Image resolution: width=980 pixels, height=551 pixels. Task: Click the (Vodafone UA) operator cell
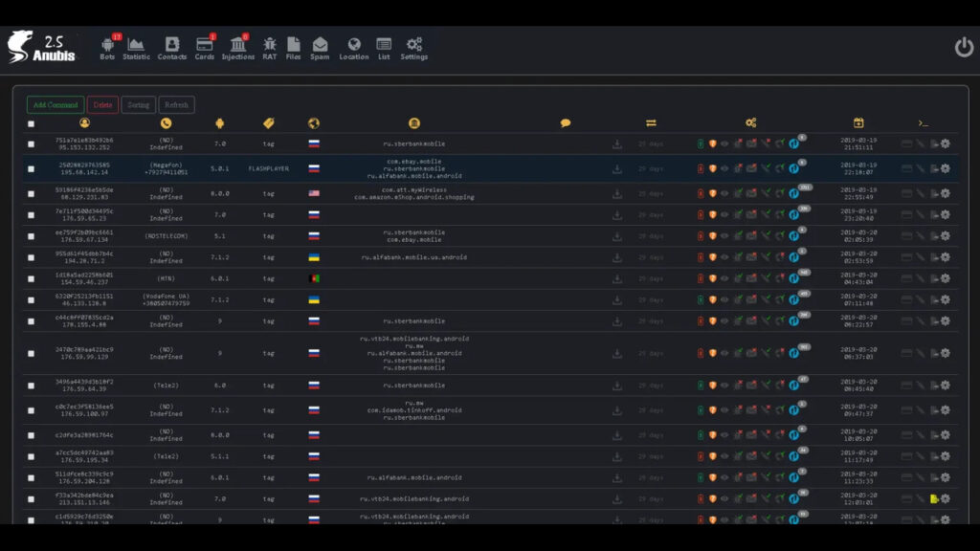click(x=167, y=297)
